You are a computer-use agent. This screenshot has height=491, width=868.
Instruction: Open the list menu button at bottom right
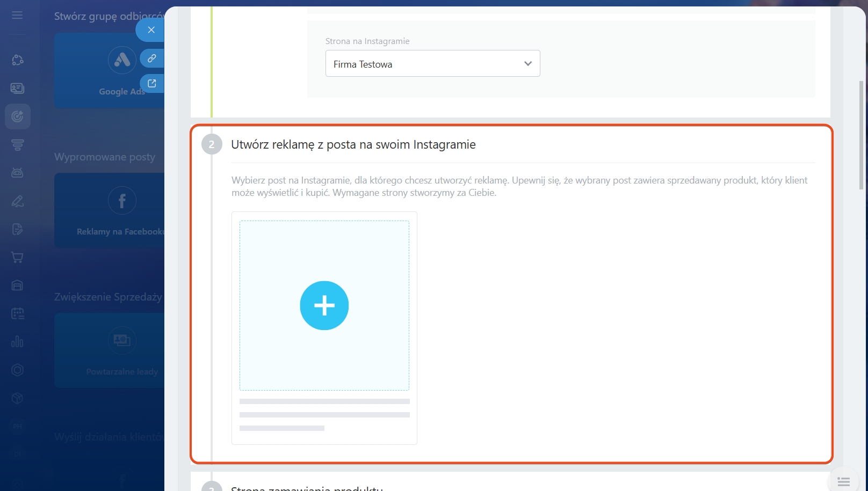click(x=844, y=481)
